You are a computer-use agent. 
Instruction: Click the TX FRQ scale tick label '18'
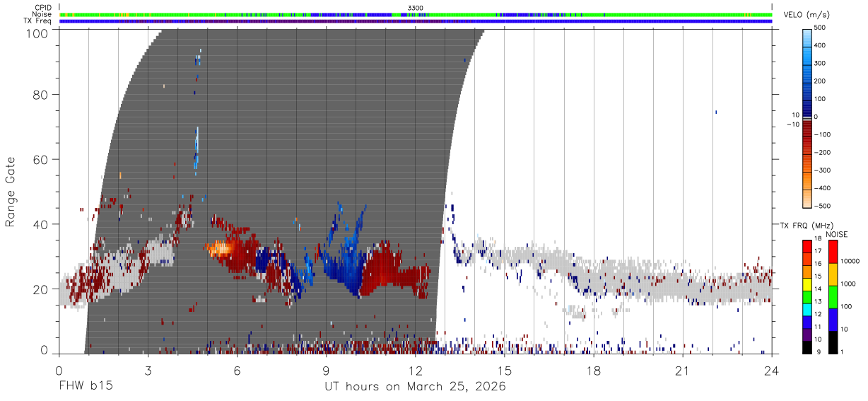click(819, 240)
